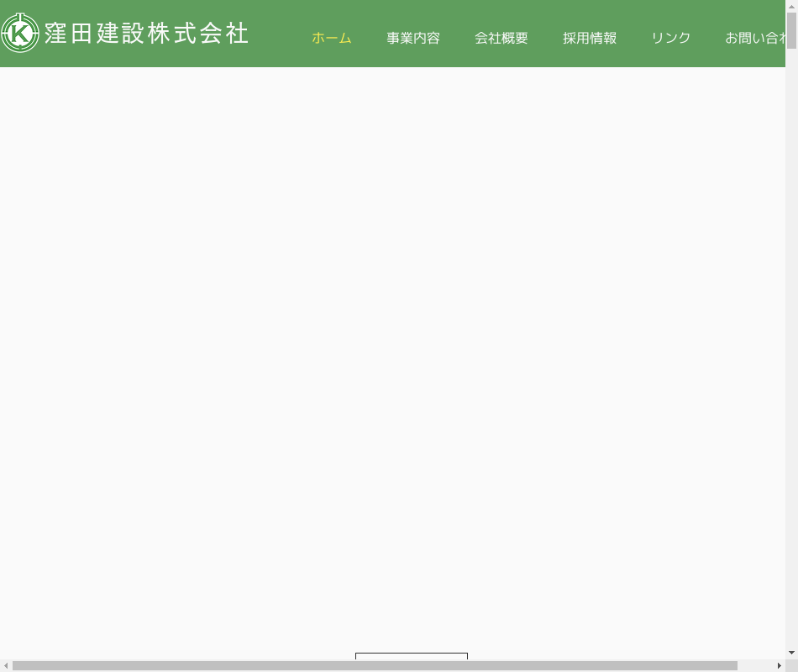
Task: Click the 窪田建設株式会社 company name title
Action: [146, 34]
